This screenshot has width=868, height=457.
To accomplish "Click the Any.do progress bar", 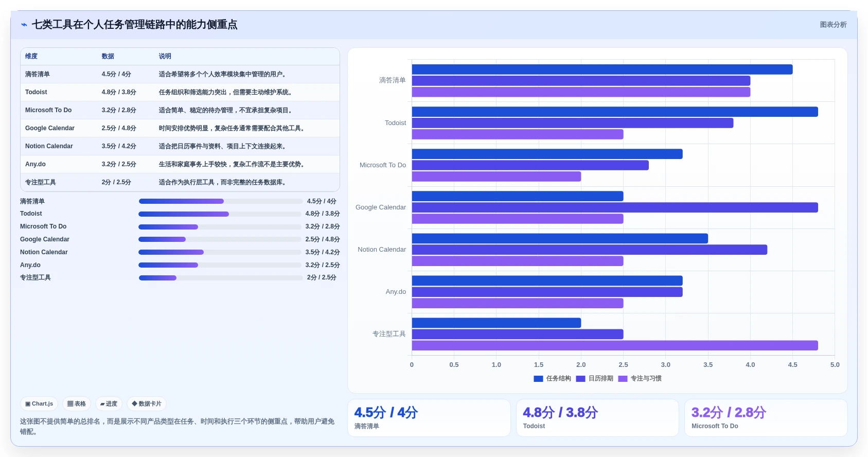I will (x=220, y=265).
